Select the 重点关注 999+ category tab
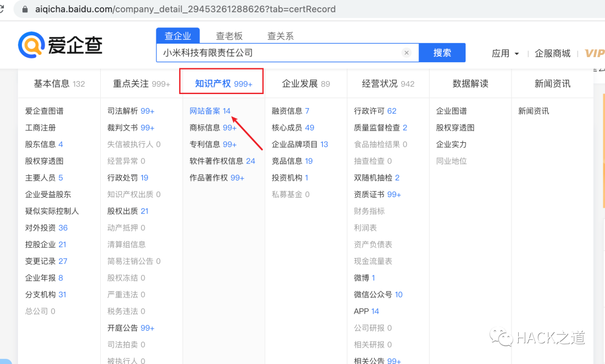The width and height of the screenshot is (605, 364). [x=142, y=83]
